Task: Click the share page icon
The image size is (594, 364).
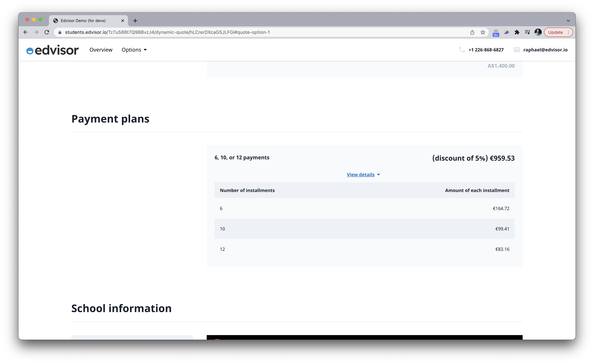Action: point(472,32)
